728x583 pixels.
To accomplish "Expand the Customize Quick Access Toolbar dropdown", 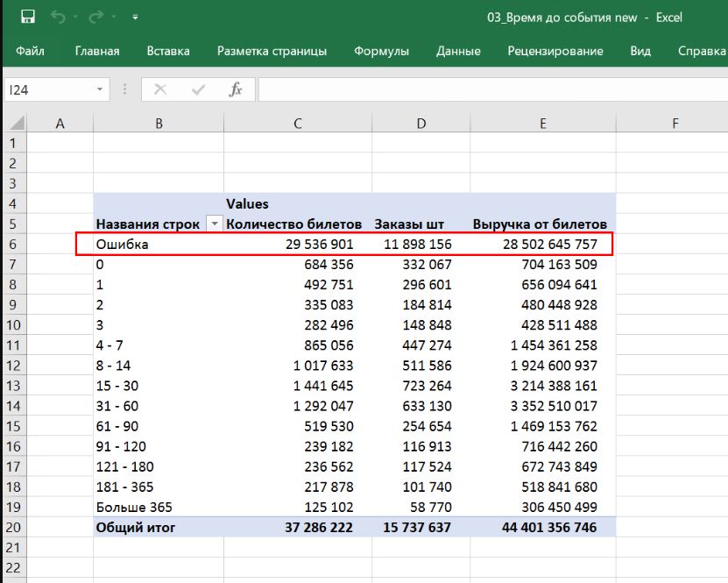I will (x=134, y=17).
